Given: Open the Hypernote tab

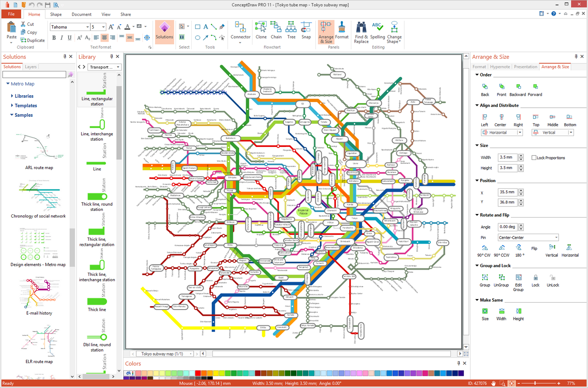Looking at the screenshot, I should click(x=500, y=67).
